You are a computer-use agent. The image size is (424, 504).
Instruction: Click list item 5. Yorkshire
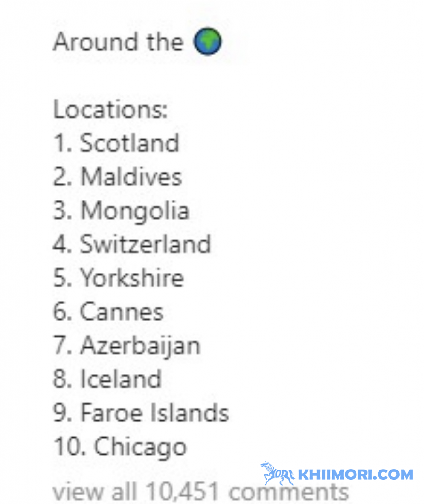click(x=118, y=278)
